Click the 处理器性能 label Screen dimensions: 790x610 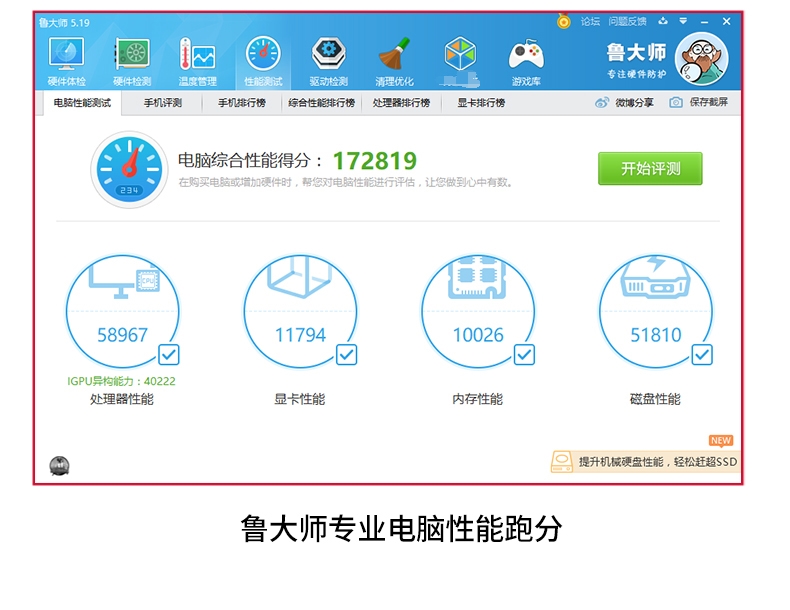122,399
